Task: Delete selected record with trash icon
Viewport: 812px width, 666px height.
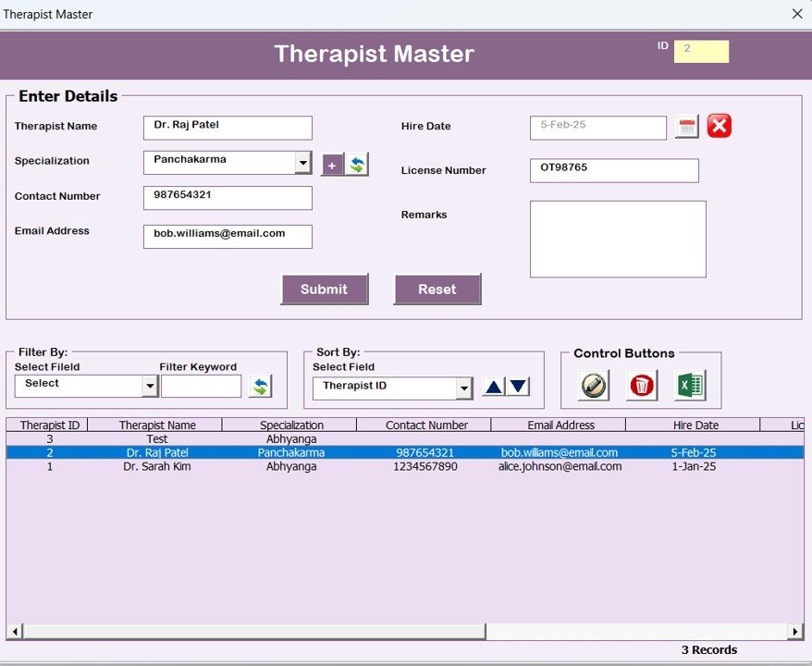Action: click(642, 386)
